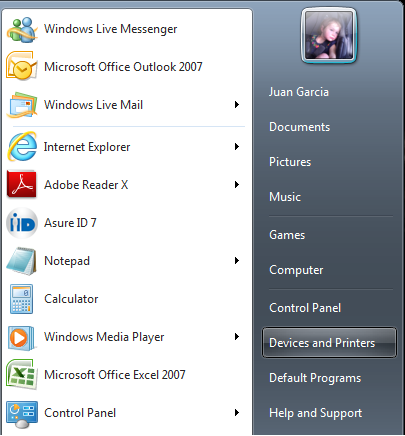Click the Windows Live Mail icon

22,105
